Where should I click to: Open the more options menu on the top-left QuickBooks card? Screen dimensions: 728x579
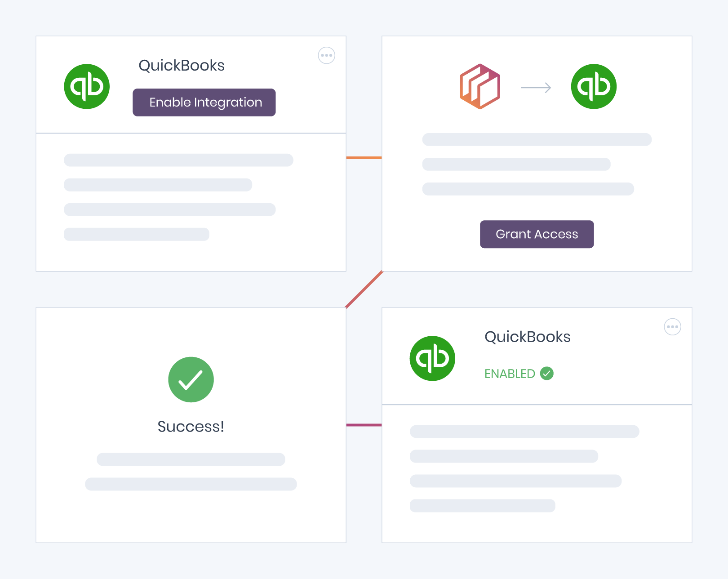point(327,56)
